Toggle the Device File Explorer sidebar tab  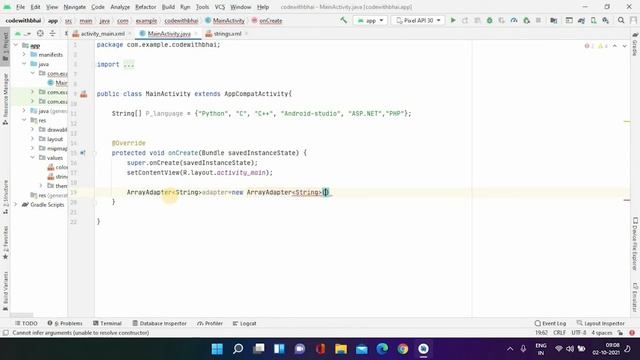click(x=635, y=244)
